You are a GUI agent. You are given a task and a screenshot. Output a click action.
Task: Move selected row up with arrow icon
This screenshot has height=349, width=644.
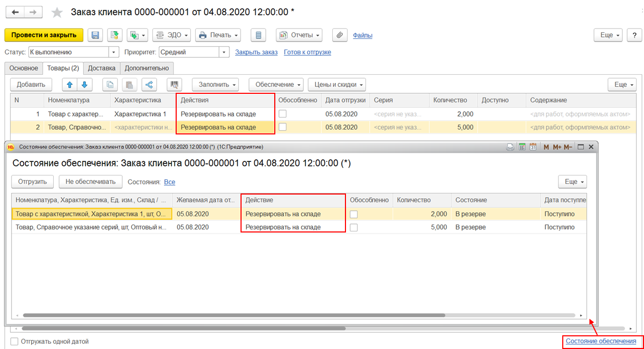pos(70,84)
